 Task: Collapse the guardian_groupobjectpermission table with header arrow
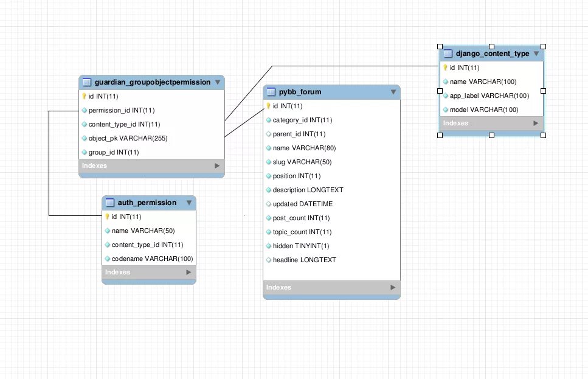218,82
